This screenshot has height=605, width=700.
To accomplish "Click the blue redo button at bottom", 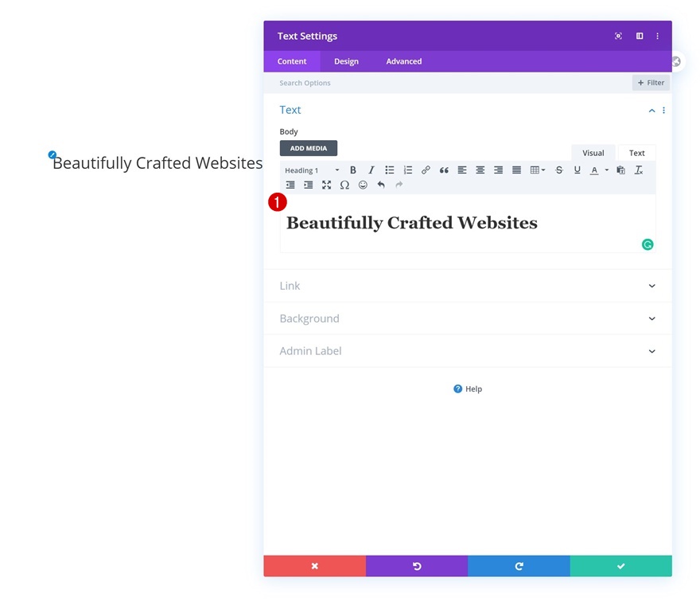I will pyautogui.click(x=519, y=566).
